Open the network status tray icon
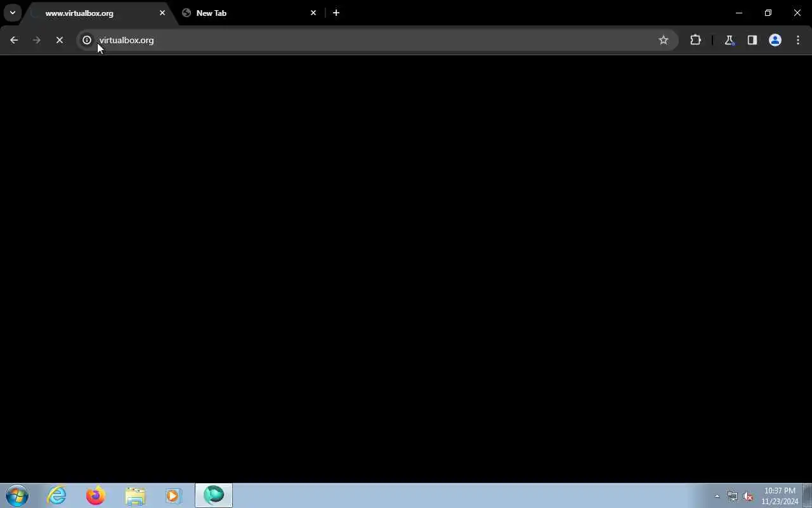 [x=733, y=496]
